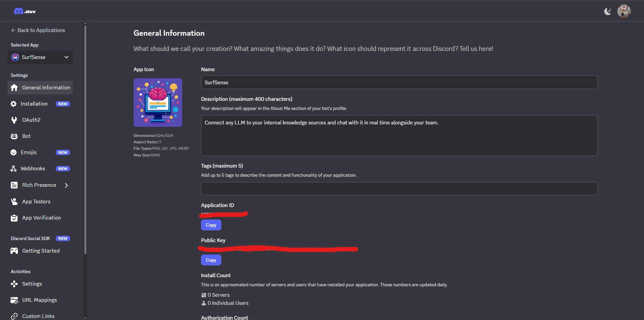The width and height of the screenshot is (644, 320).
Task: Open the user profile avatar menu
Action: click(x=623, y=11)
